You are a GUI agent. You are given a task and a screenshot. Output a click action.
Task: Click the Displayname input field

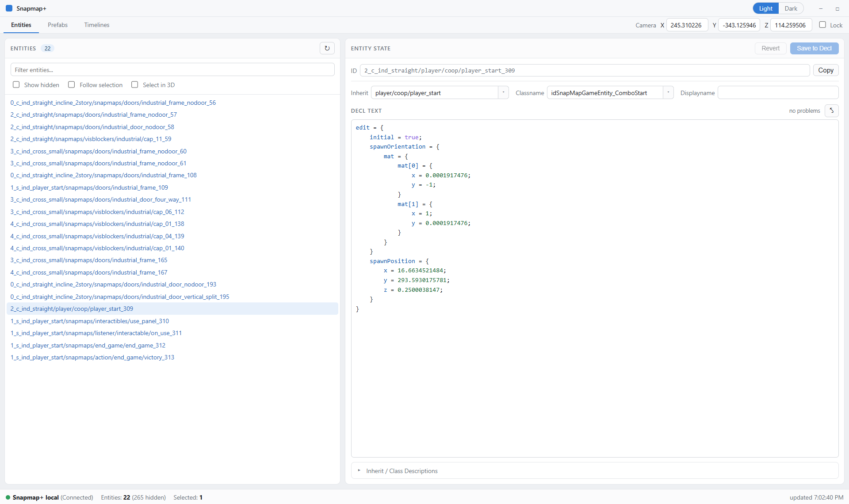pyautogui.click(x=778, y=92)
